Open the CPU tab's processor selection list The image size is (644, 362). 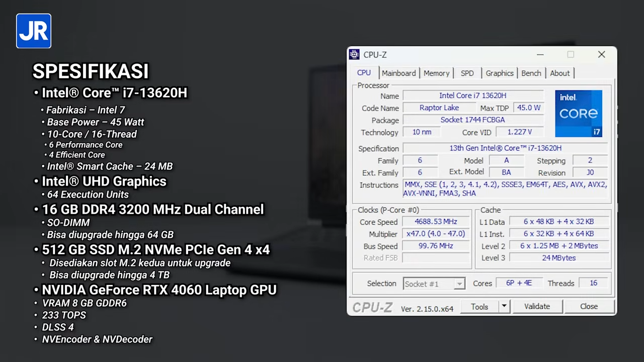pos(434,284)
